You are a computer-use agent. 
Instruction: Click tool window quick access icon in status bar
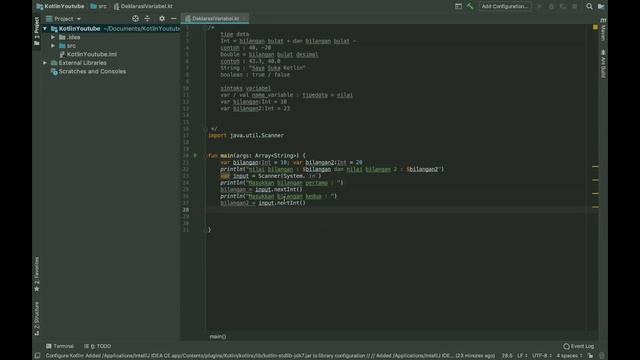pyautogui.click(x=37, y=356)
